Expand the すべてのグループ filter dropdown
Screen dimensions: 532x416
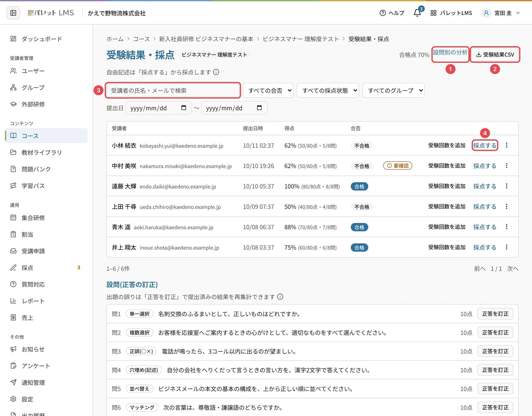click(393, 90)
